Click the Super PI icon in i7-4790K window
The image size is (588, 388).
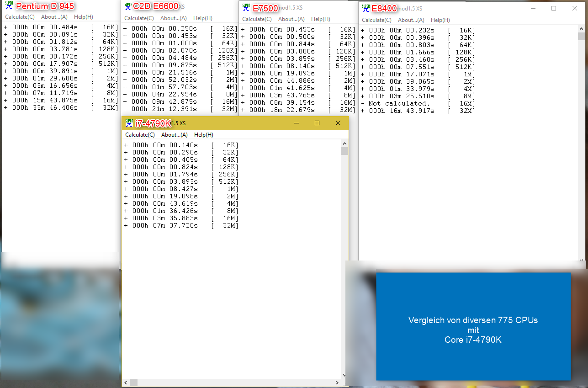tap(129, 123)
